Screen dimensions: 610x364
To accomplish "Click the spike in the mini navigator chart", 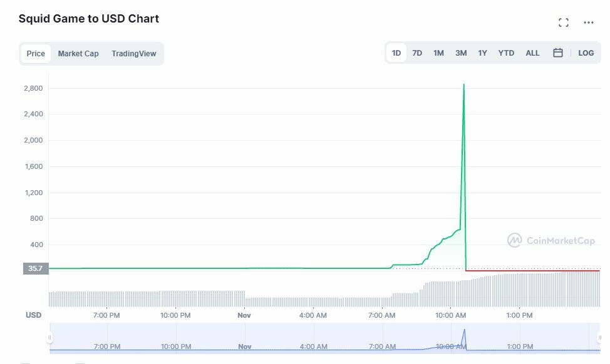I will [465, 331].
